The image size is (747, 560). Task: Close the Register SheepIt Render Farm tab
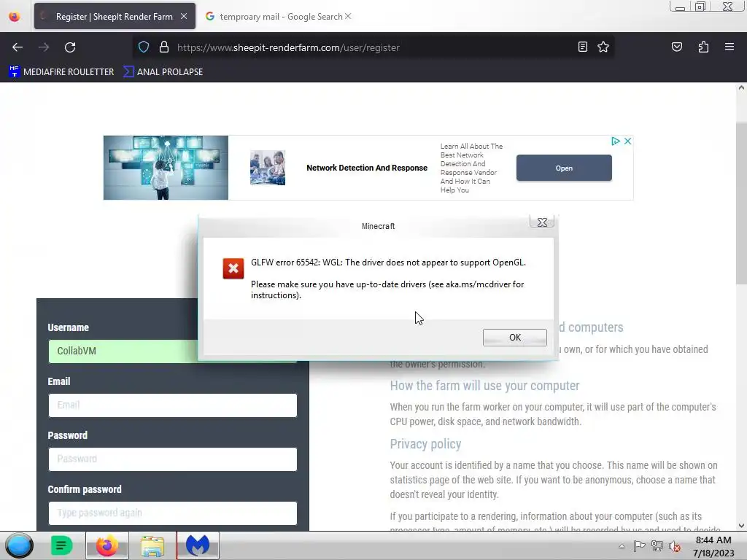[184, 16]
